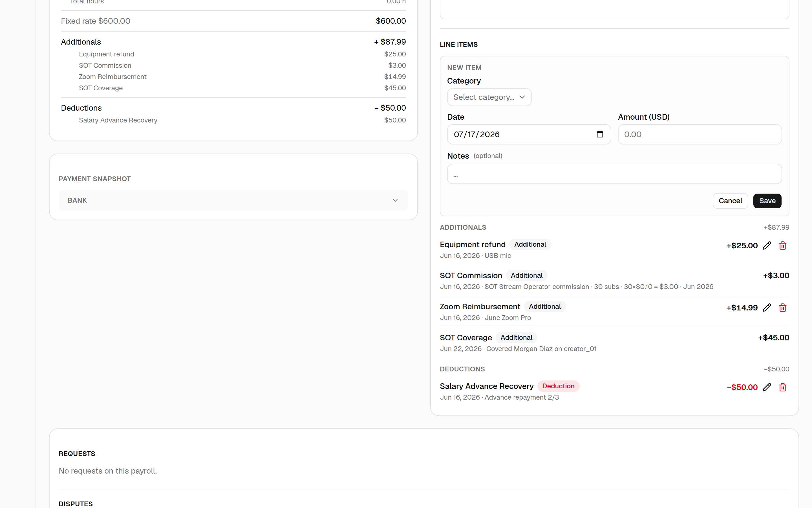Click the Additionals heading in summary
The height and width of the screenshot is (508, 812).
[x=81, y=42]
